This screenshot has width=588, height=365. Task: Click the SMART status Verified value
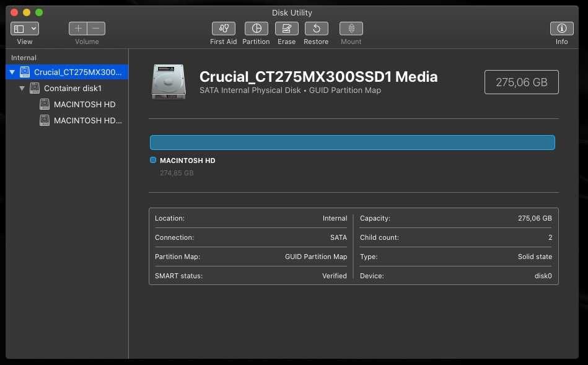tap(335, 276)
